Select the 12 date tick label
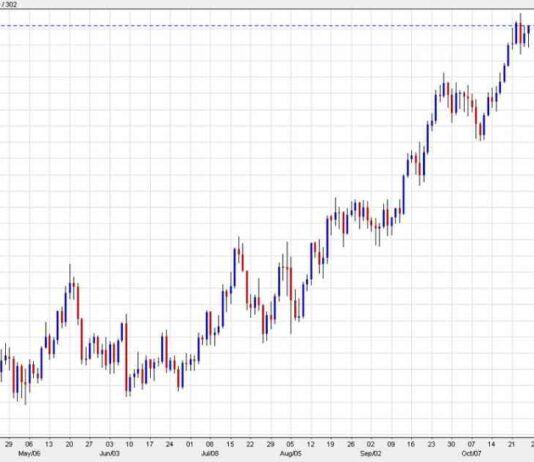Screen dimensions: 534x462 (x=311, y=444)
